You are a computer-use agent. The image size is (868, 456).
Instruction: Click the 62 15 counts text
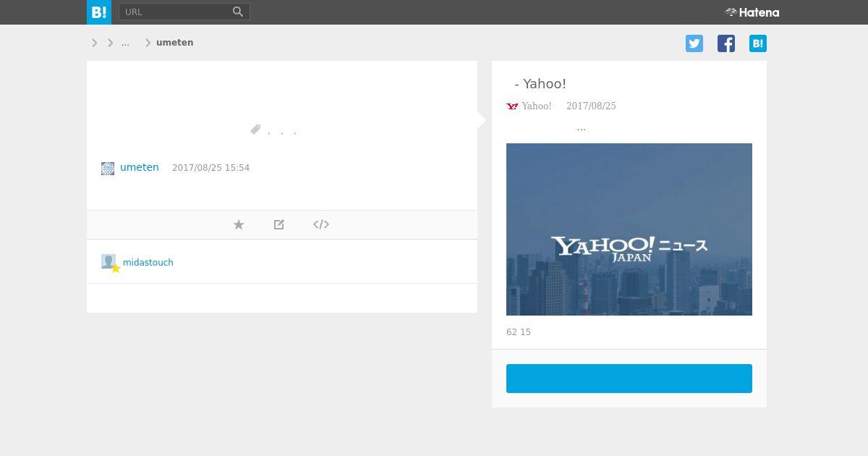[x=519, y=332]
